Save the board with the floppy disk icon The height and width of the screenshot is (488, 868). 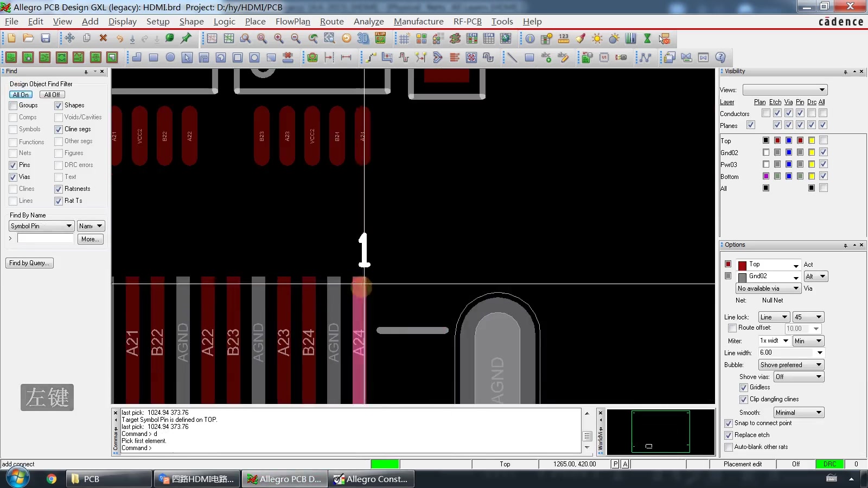[46, 38]
